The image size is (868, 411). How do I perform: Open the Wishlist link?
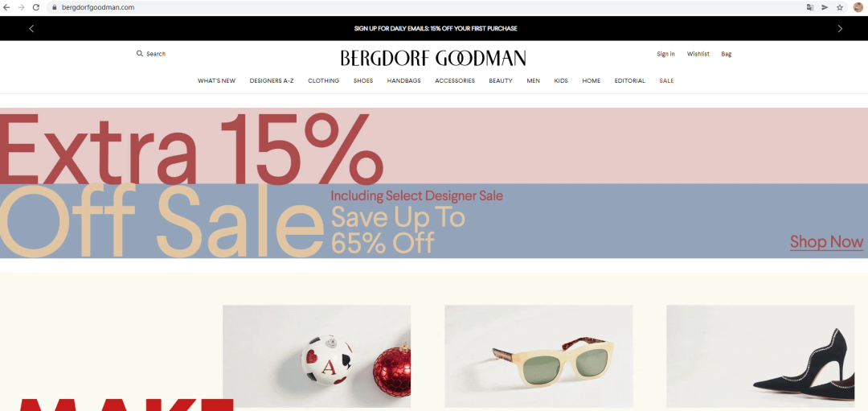click(698, 54)
